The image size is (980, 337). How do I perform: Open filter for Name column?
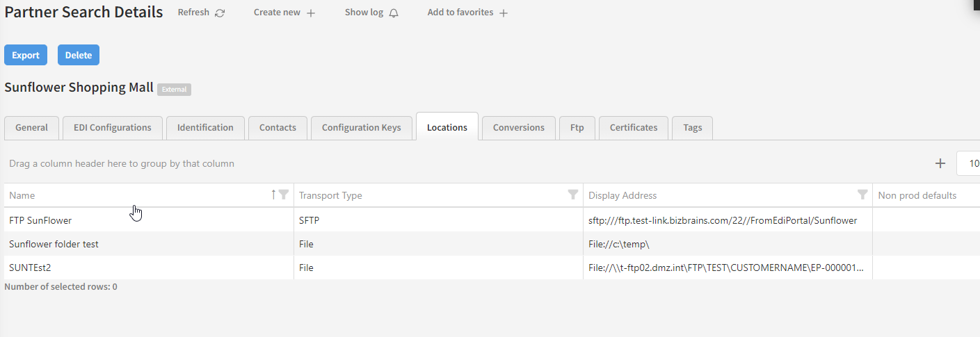[284, 195]
